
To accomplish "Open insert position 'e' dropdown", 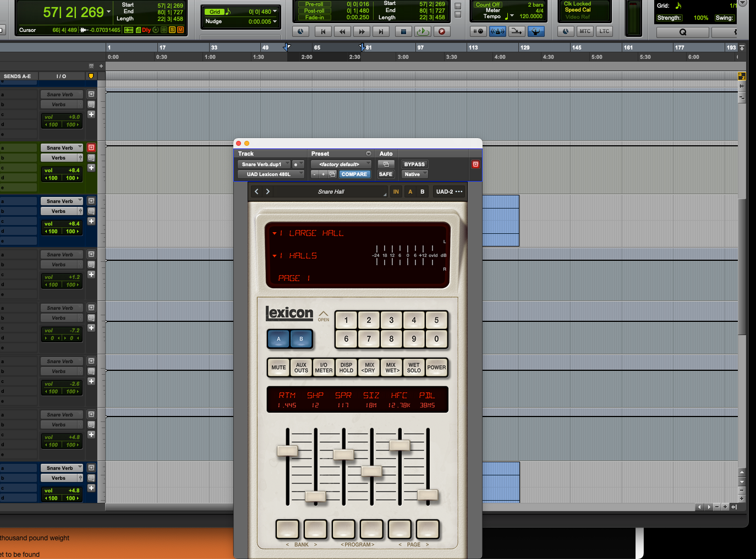I will tap(298, 165).
